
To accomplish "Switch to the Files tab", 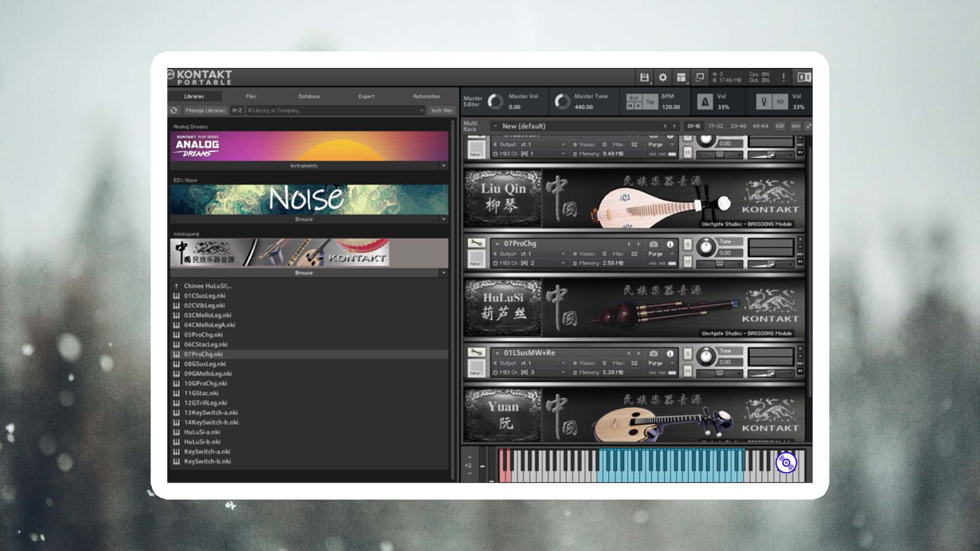I will (x=251, y=96).
